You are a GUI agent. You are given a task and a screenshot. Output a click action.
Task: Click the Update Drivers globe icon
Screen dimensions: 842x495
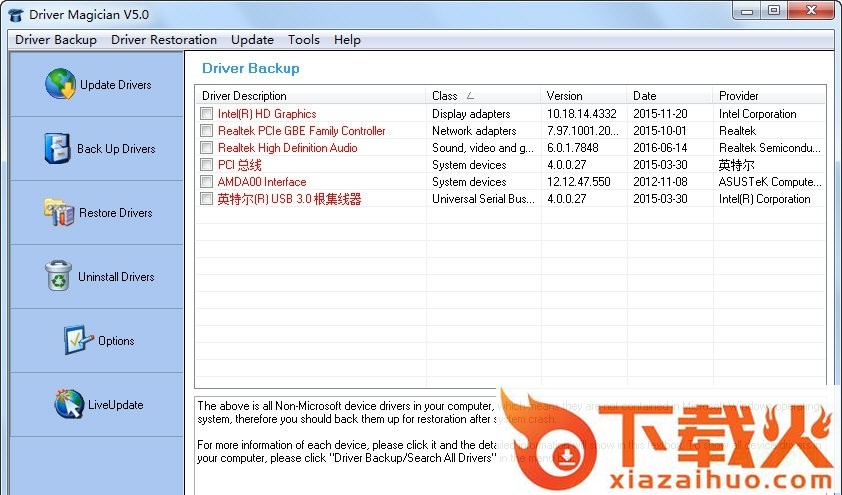pyautogui.click(x=60, y=84)
